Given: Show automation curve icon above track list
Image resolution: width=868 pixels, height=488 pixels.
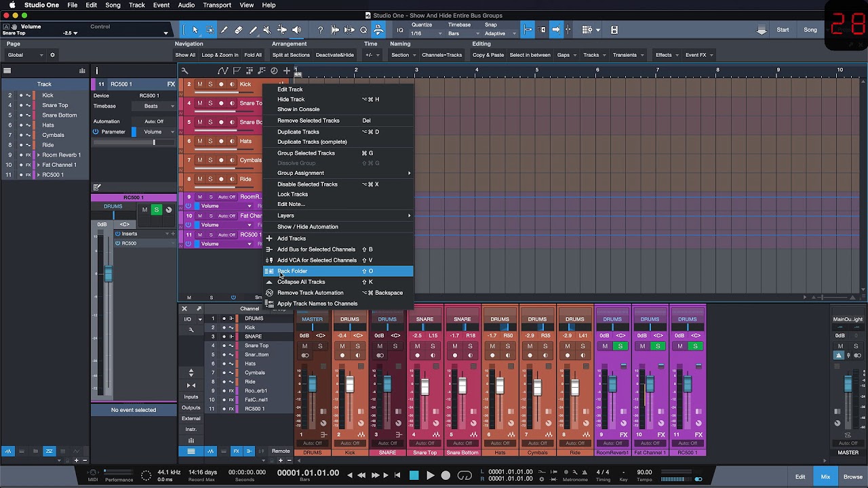Looking at the screenshot, I should (x=222, y=70).
